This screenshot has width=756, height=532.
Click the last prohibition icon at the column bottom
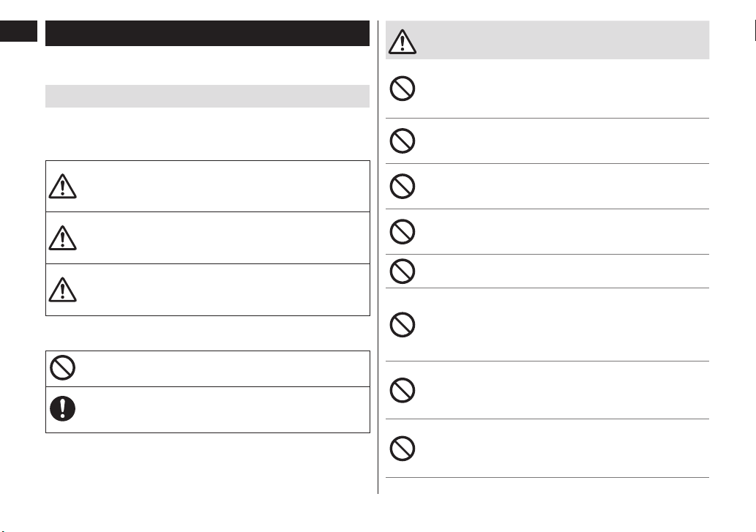point(402,449)
